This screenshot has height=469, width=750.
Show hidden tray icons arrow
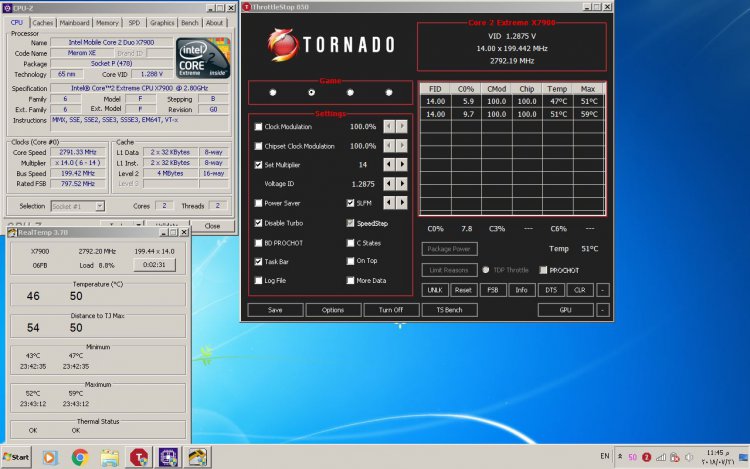[x=620, y=457]
